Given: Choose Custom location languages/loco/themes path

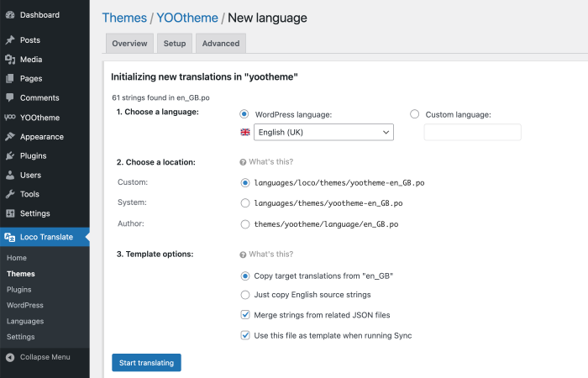Looking at the screenshot, I should (245, 182).
